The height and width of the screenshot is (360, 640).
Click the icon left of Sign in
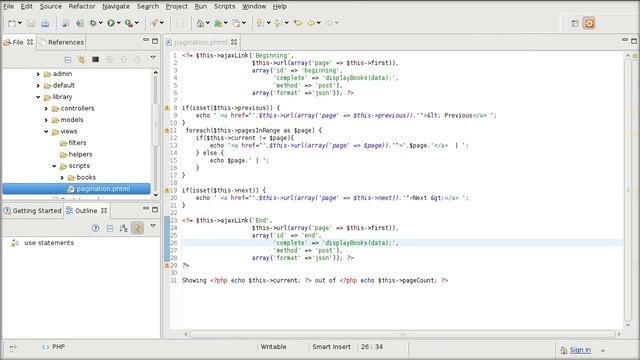(x=564, y=350)
